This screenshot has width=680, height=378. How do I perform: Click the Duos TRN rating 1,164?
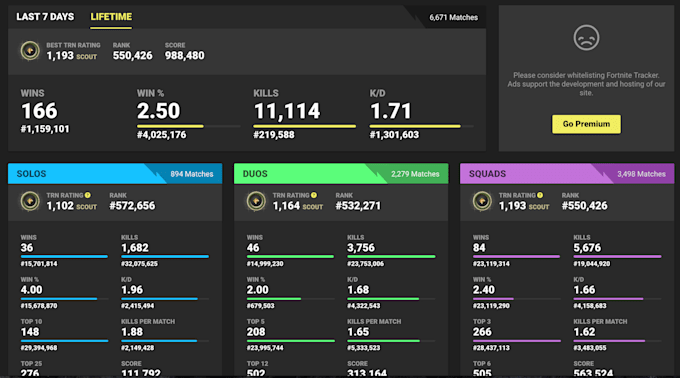(x=286, y=205)
